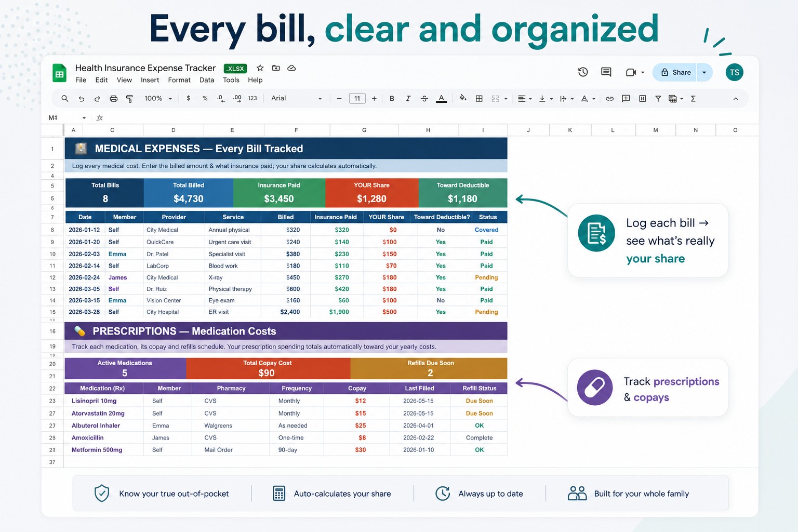798x532 pixels.
Task: Increase decimal places
Action: pos(237,98)
